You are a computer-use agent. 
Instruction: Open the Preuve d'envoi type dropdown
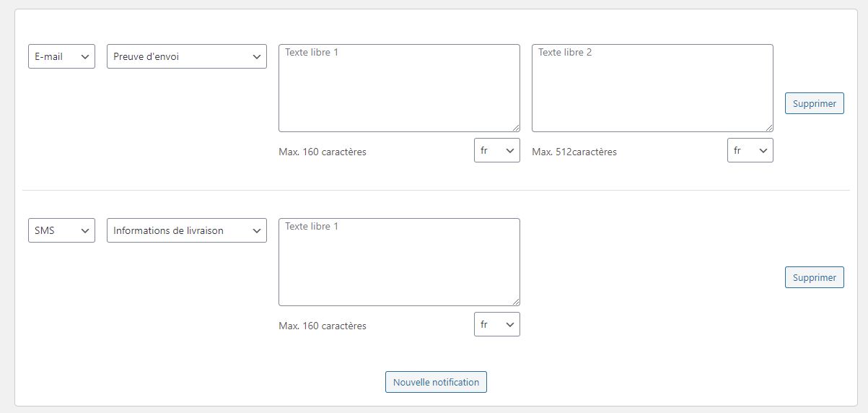[x=186, y=56]
